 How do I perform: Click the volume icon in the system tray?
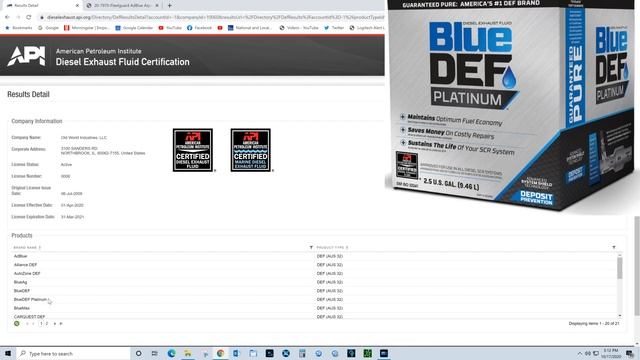click(588, 353)
